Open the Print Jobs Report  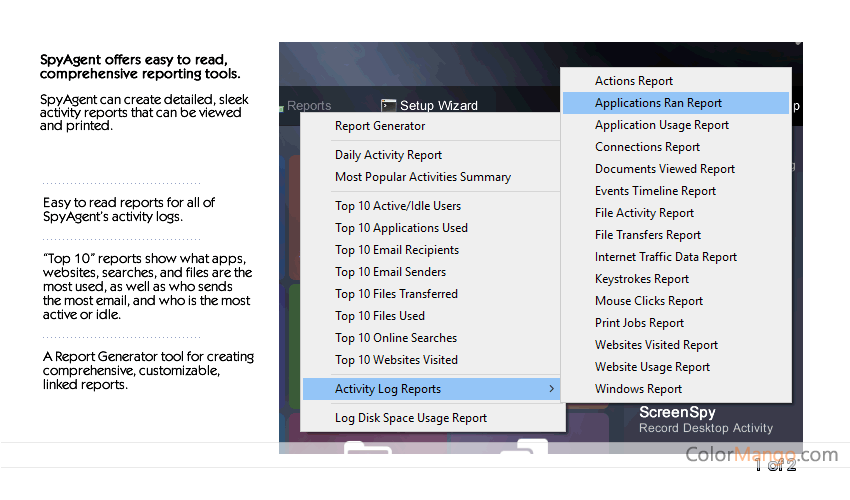coord(639,323)
